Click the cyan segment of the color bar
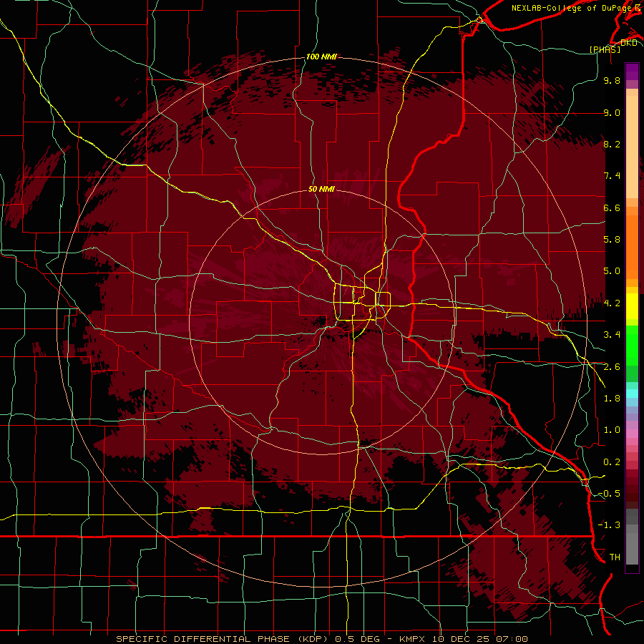 point(632,394)
